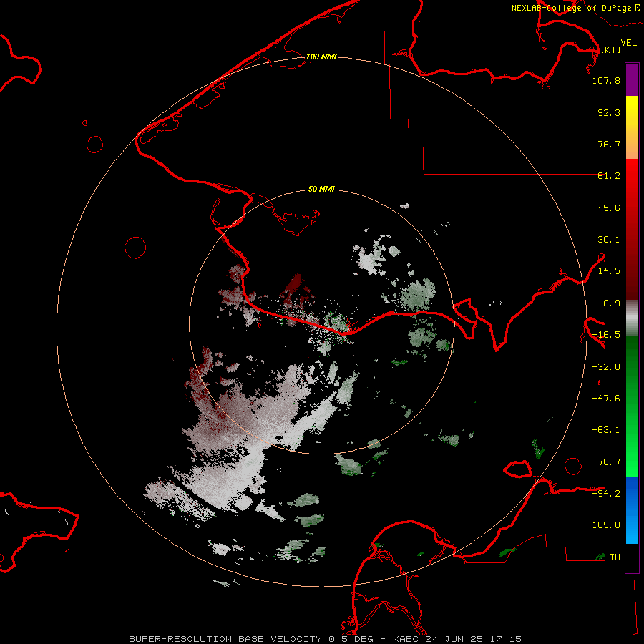Viewport: 644px width, 644px height.
Task: Click the 61.2 velocity scale value
Action: point(609,176)
